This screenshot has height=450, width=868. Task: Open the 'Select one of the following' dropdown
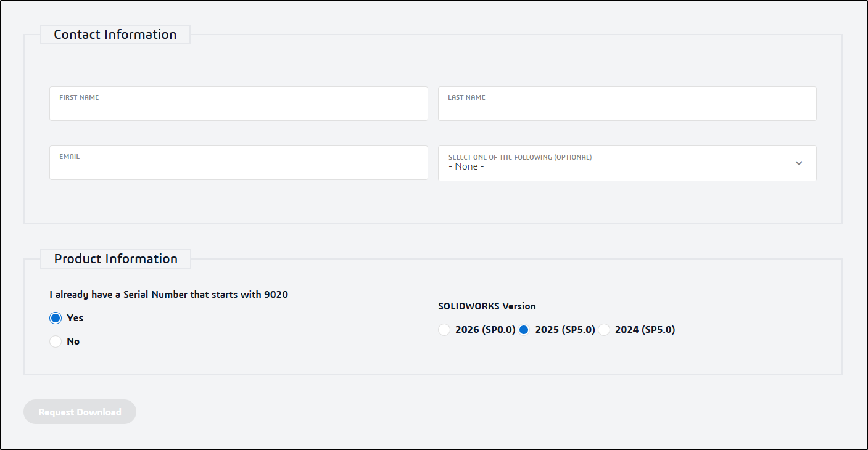(x=627, y=163)
